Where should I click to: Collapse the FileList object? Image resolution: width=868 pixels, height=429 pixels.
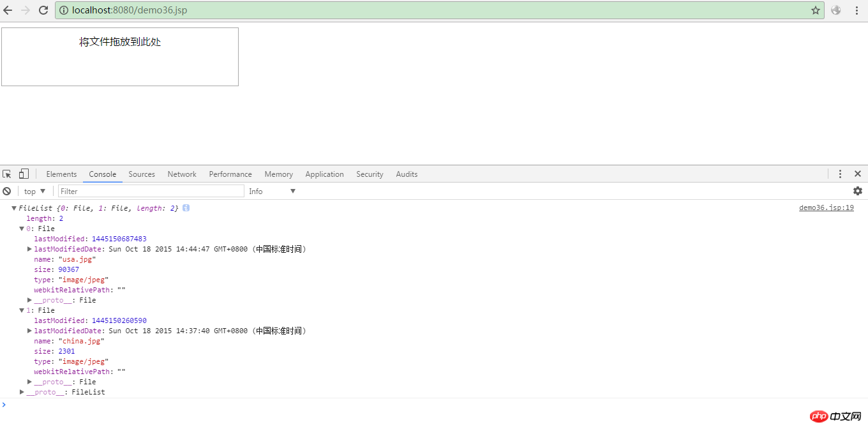click(14, 208)
